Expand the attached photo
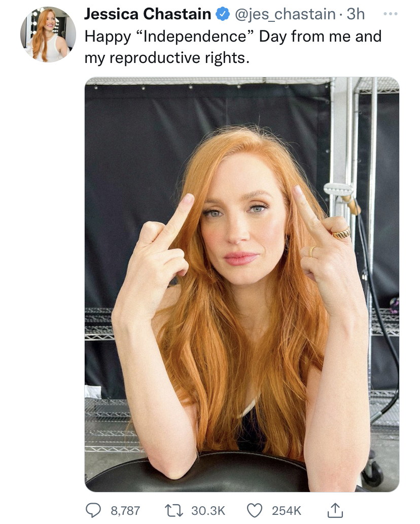420x524 pixels. point(242,284)
